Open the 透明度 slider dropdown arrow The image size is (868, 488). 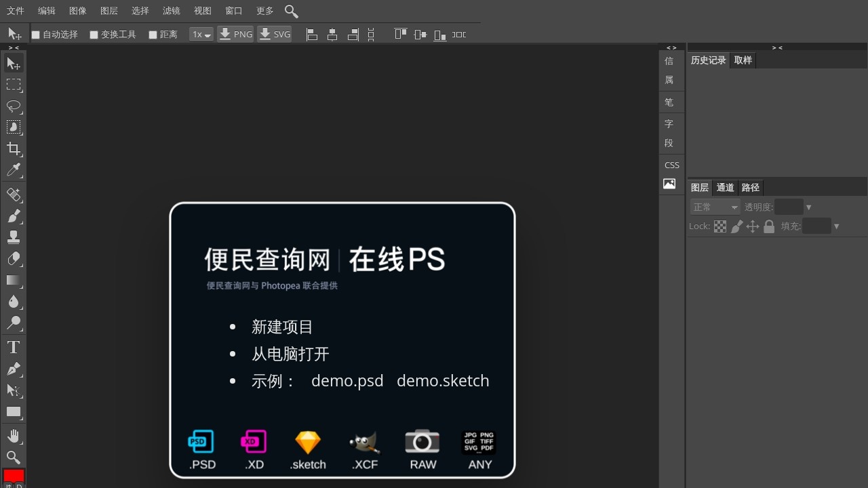pos(808,207)
